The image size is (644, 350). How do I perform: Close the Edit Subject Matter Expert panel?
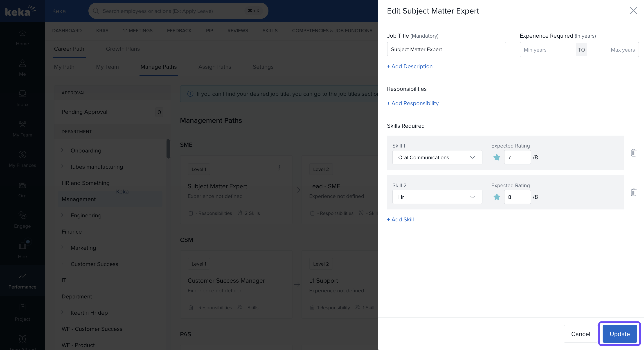[x=633, y=11]
